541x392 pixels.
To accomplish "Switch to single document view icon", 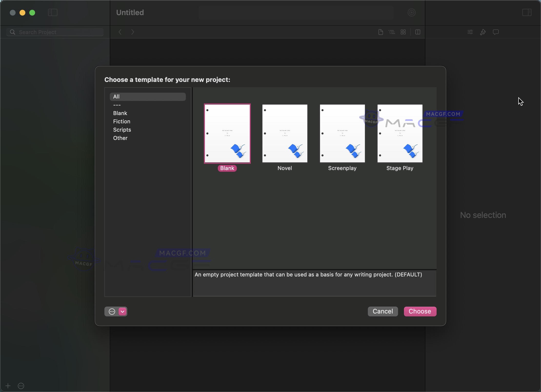I will [x=381, y=32].
